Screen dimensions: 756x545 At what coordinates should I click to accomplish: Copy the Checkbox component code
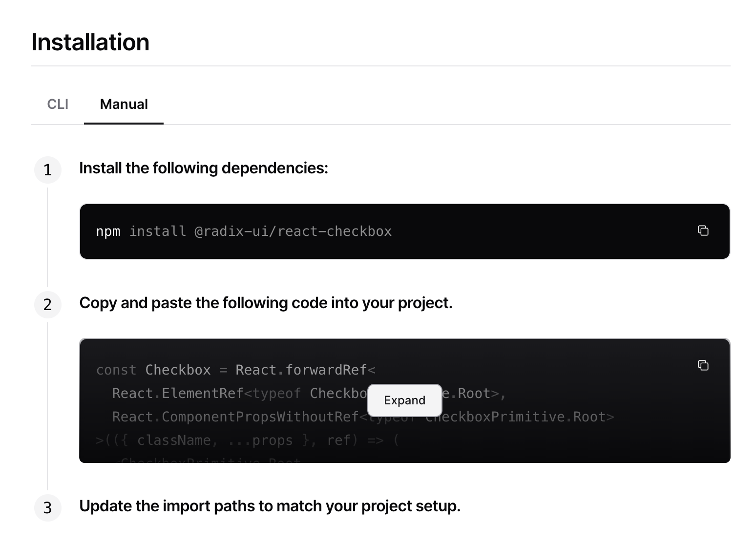[703, 365]
